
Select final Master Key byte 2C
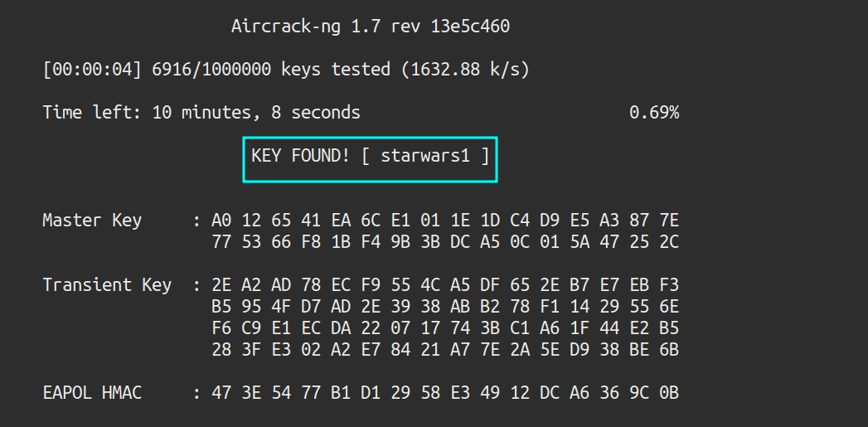[x=668, y=242]
